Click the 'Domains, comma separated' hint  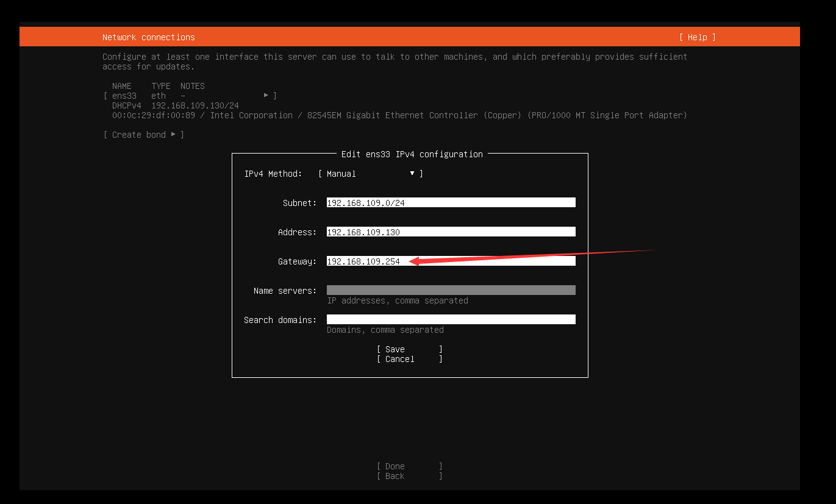click(x=385, y=330)
